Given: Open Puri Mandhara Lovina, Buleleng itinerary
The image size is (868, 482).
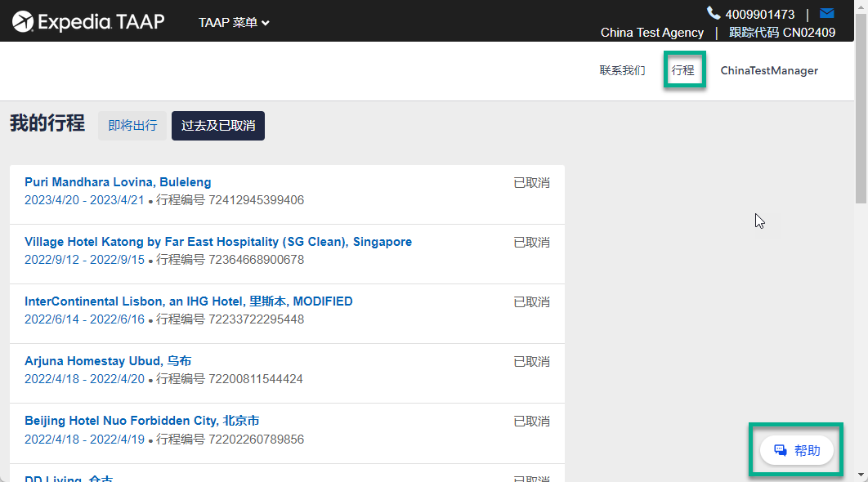Looking at the screenshot, I should pyautogui.click(x=118, y=182).
